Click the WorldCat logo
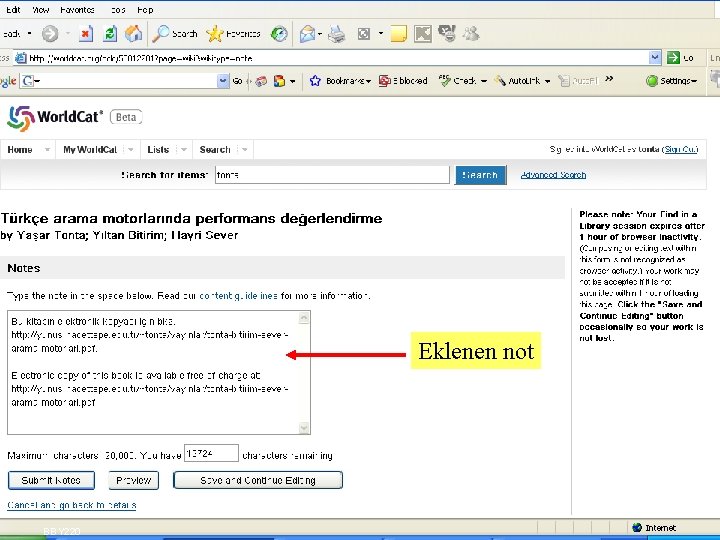This screenshot has width=720, height=540. (x=55, y=118)
